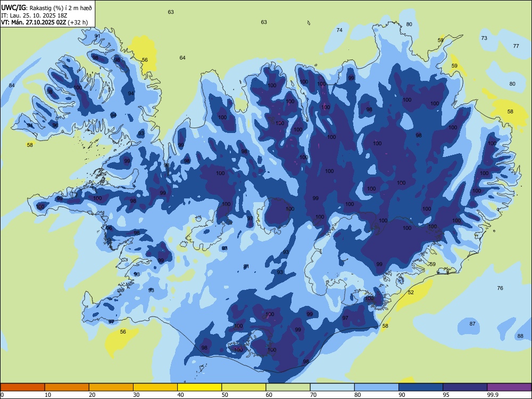The width and height of the screenshot is (532, 399).
Task: Click the map value '73' in the northeast
Action: click(x=484, y=38)
